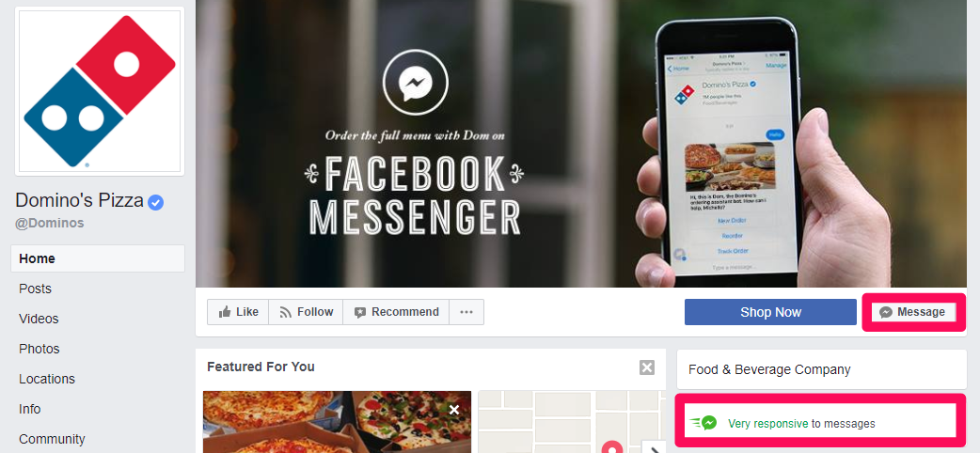The image size is (980, 453).
Task: Send a Message to the page
Action: [x=913, y=312]
